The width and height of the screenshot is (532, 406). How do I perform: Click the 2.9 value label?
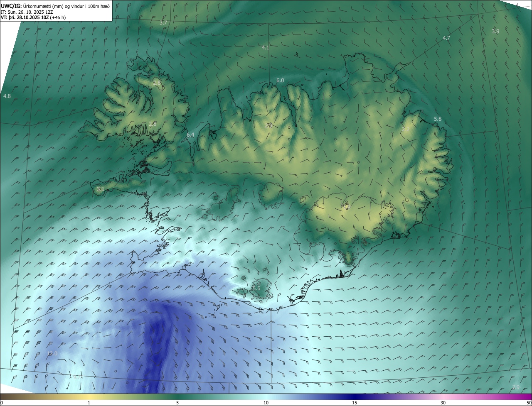pyautogui.click(x=515, y=387)
